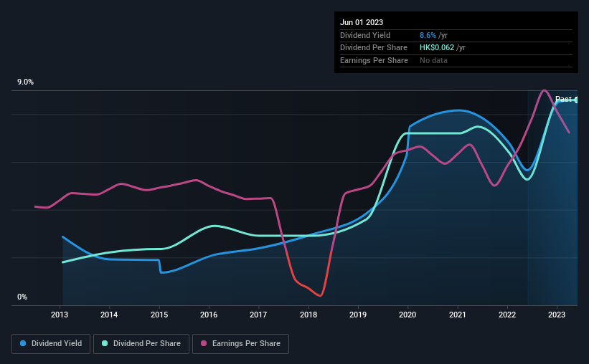Click the 2014 x-axis label

coord(109,315)
